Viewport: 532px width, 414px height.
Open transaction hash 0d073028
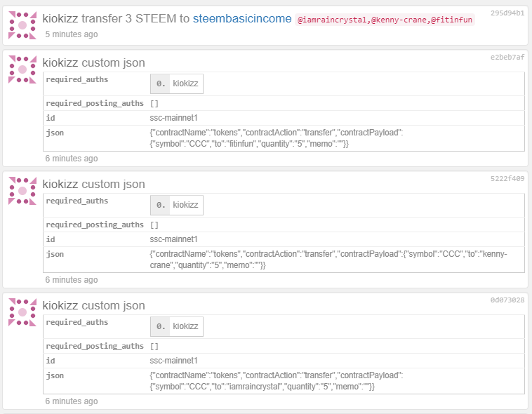coord(507,300)
